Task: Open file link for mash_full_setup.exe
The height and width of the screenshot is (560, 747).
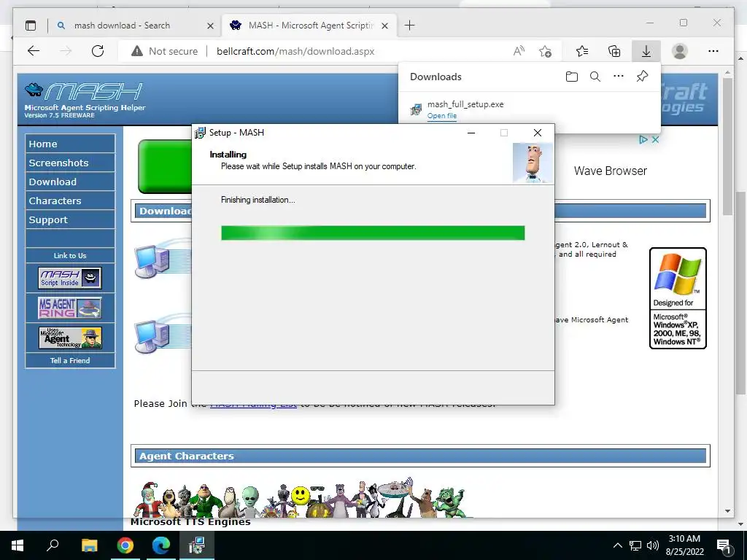Action: [x=441, y=116]
